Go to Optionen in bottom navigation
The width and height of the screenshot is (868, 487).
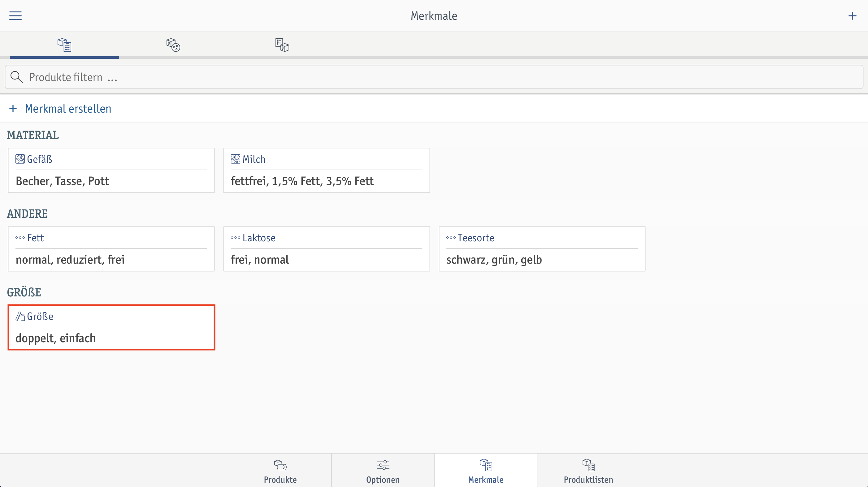pos(383,471)
